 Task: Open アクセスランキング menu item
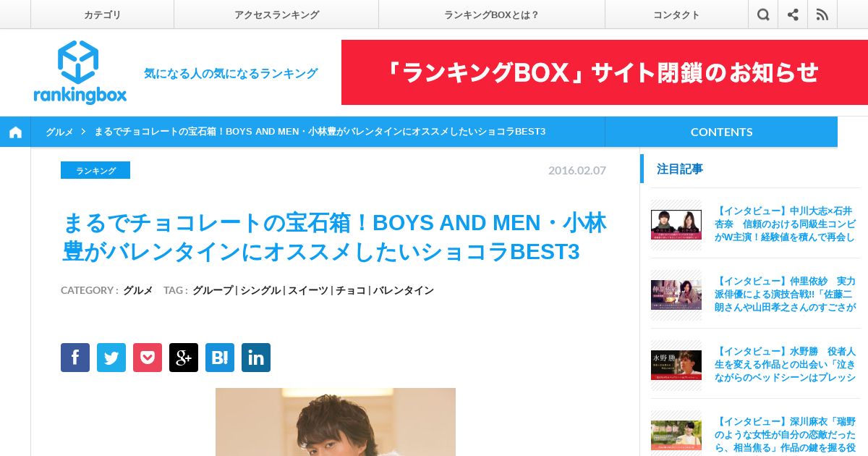[x=276, y=14]
